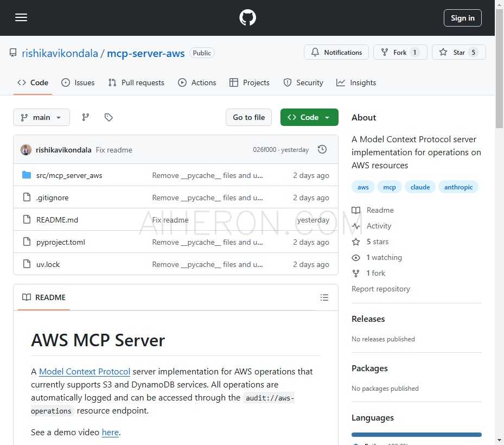The height and width of the screenshot is (445, 504).
Task: Click the Sign in button
Action: pos(463,18)
